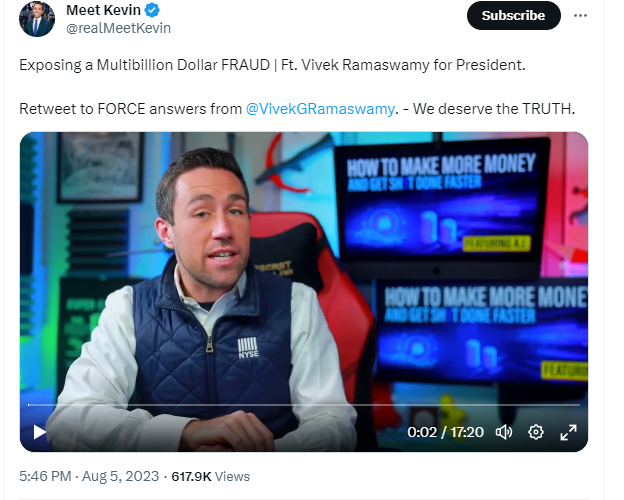Click the tweet text about Multibillion Dollar FRAUD
624x500 pixels.
coord(272,65)
